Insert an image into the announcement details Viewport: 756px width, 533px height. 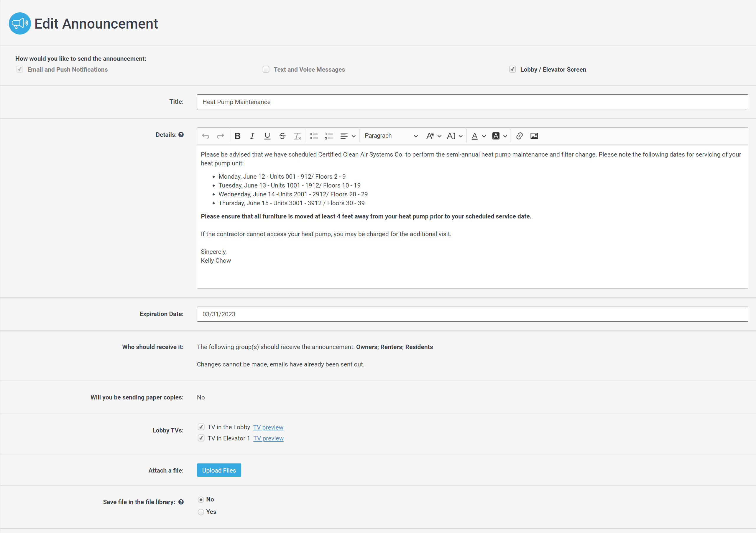(534, 136)
